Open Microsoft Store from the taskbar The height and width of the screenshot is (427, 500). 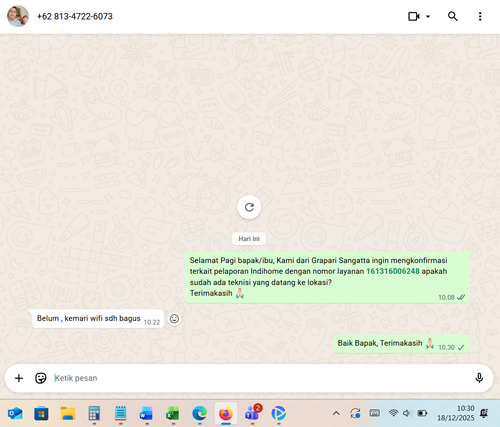tap(41, 414)
